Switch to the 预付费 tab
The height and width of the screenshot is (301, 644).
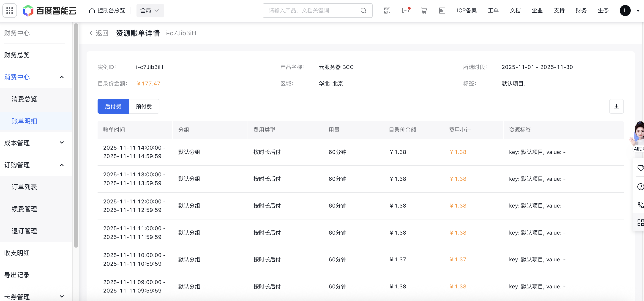point(144,106)
